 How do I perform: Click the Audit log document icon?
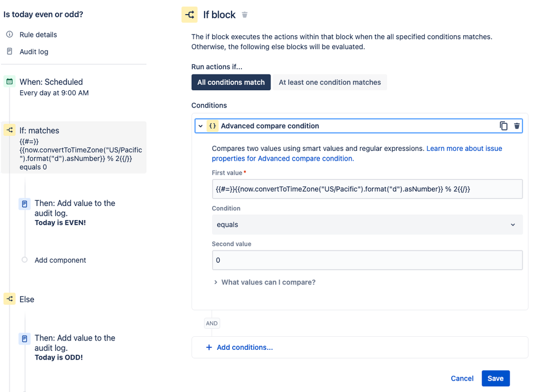[x=9, y=52]
